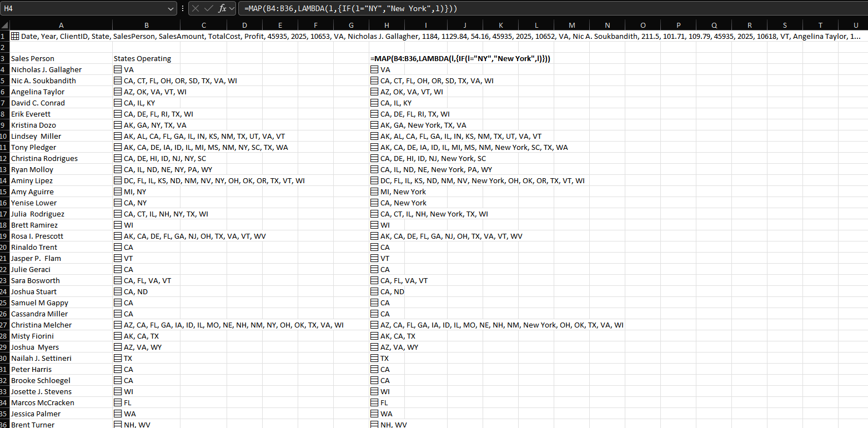The image size is (868, 428).
Task: Click the array icon in Christina Melcher's column H cell
Action: point(374,325)
